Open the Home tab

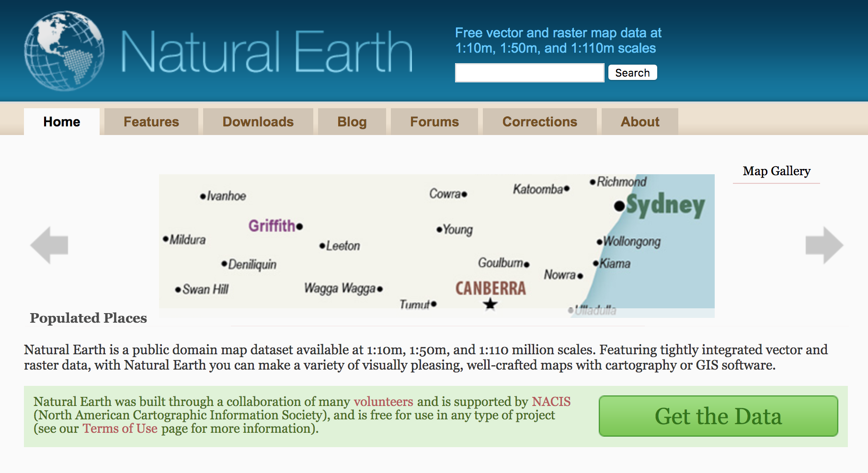click(x=62, y=122)
